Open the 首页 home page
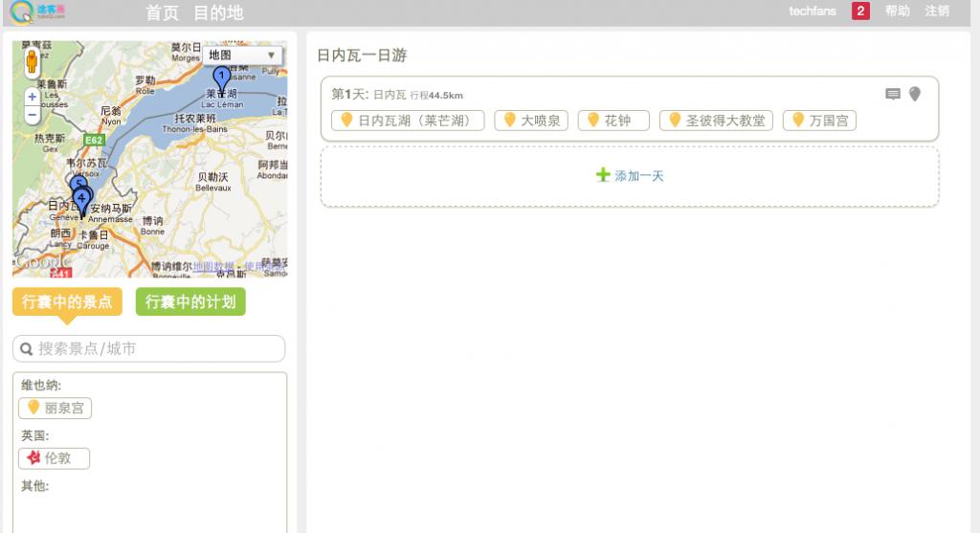 [162, 12]
